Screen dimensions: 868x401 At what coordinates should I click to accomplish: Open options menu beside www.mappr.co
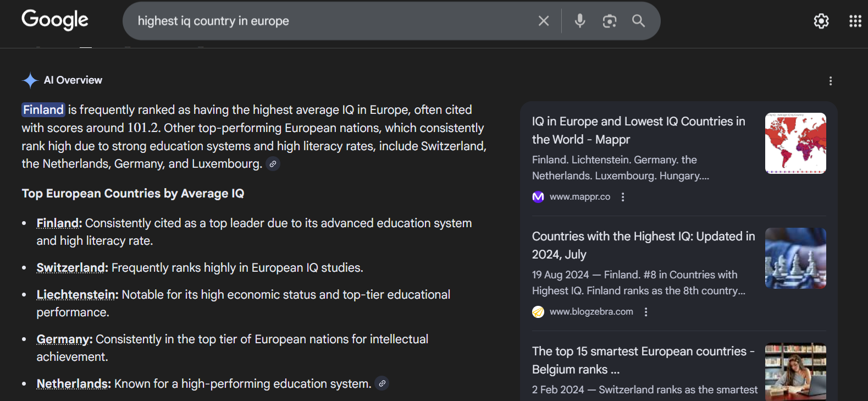pyautogui.click(x=622, y=197)
